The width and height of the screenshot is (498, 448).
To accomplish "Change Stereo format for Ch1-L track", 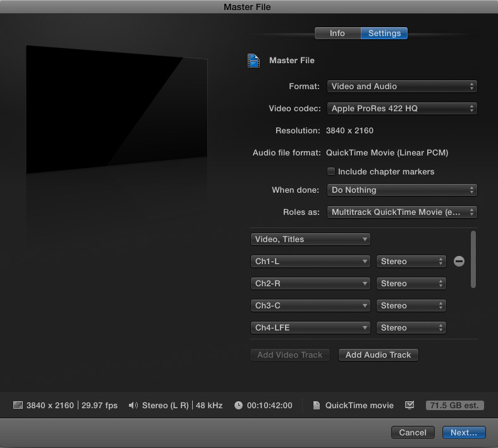I will (411, 262).
